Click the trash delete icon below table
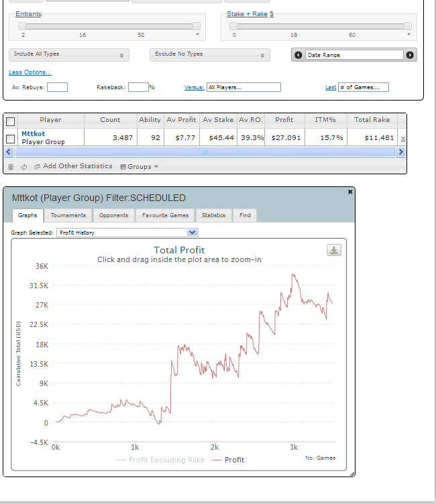Viewport: 436px width, 504px height. (11, 167)
